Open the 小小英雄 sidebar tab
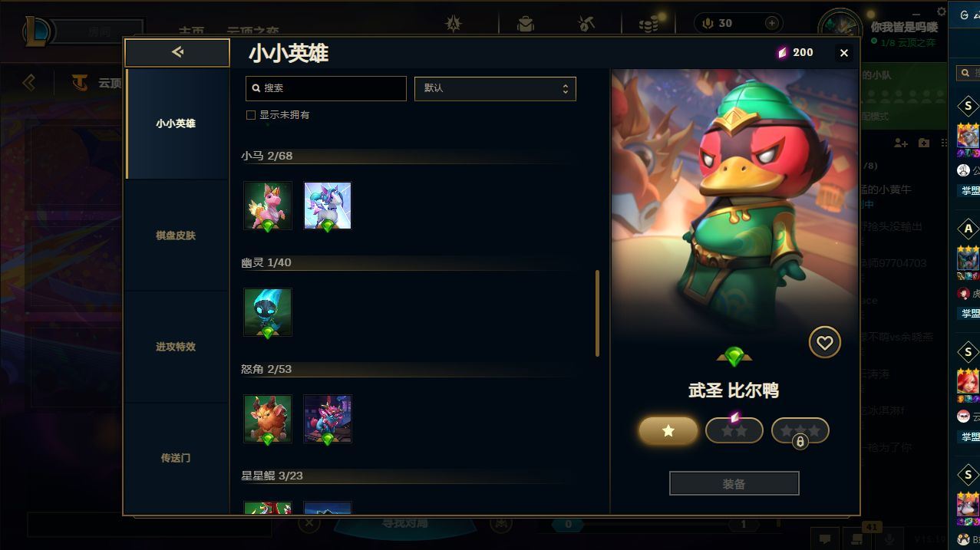Screen dimensions: 980x550 (177, 124)
